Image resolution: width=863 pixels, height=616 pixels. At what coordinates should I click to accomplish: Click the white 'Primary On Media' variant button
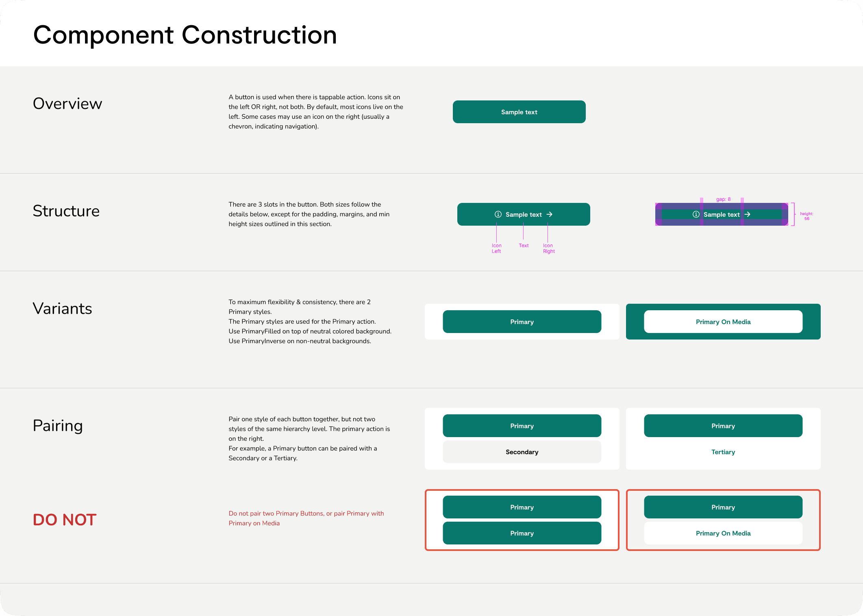723,322
